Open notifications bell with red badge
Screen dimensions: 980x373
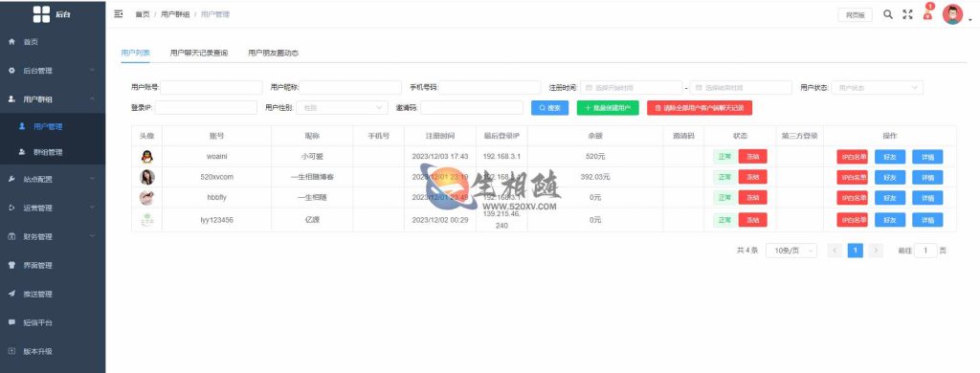[928, 12]
